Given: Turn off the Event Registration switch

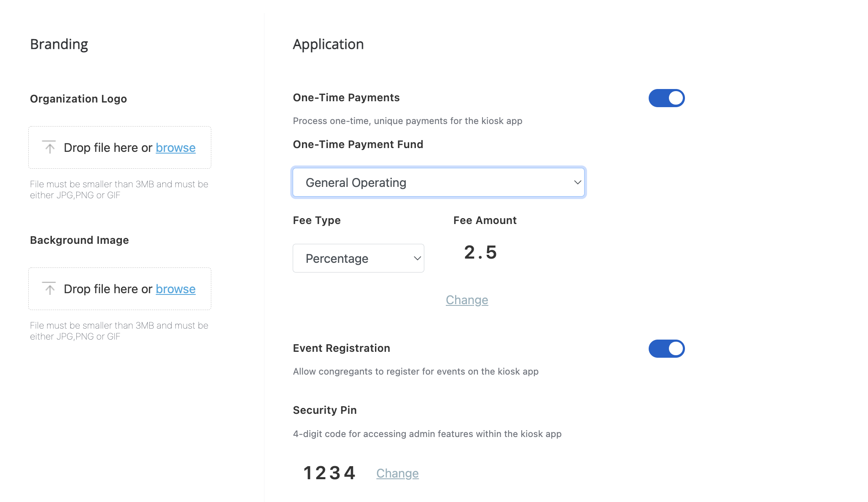Looking at the screenshot, I should pyautogui.click(x=666, y=348).
